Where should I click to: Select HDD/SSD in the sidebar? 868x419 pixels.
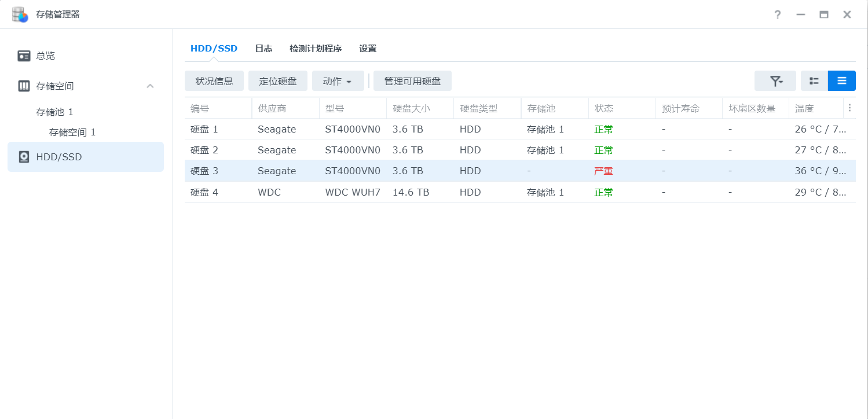point(86,157)
